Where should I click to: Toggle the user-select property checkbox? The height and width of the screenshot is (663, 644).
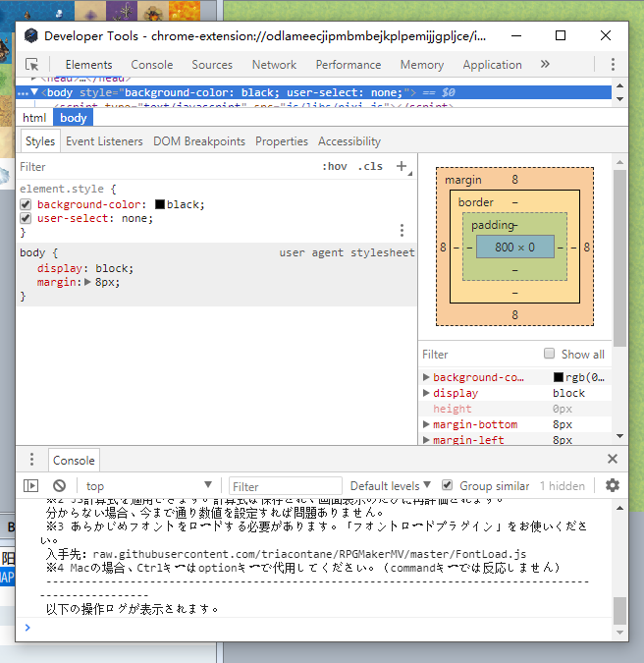[26, 218]
